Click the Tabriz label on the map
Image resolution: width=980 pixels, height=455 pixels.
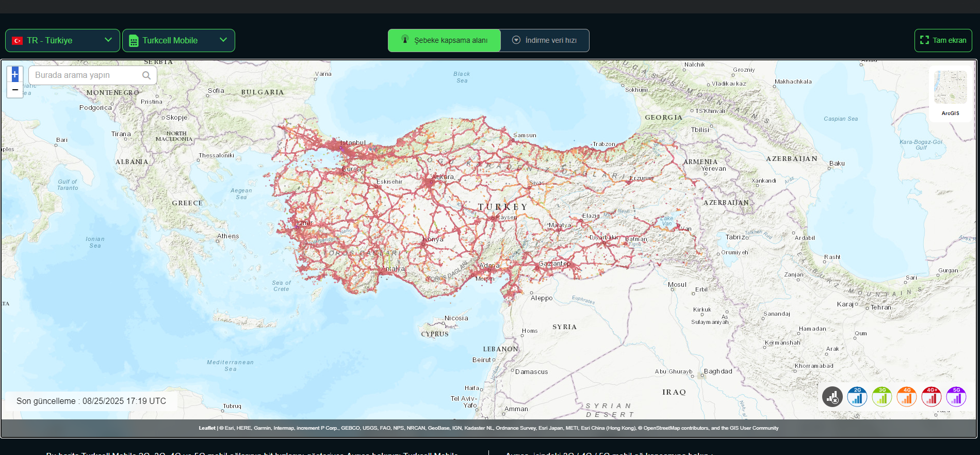point(736,237)
